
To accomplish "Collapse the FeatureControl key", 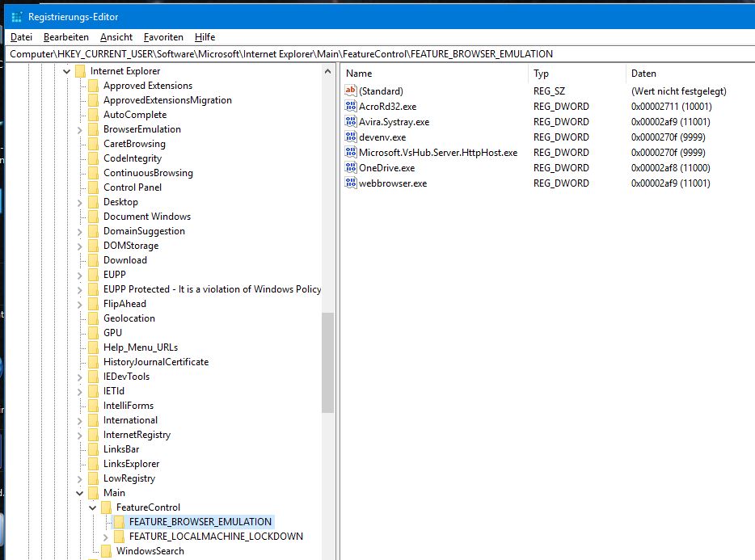I will click(92, 507).
